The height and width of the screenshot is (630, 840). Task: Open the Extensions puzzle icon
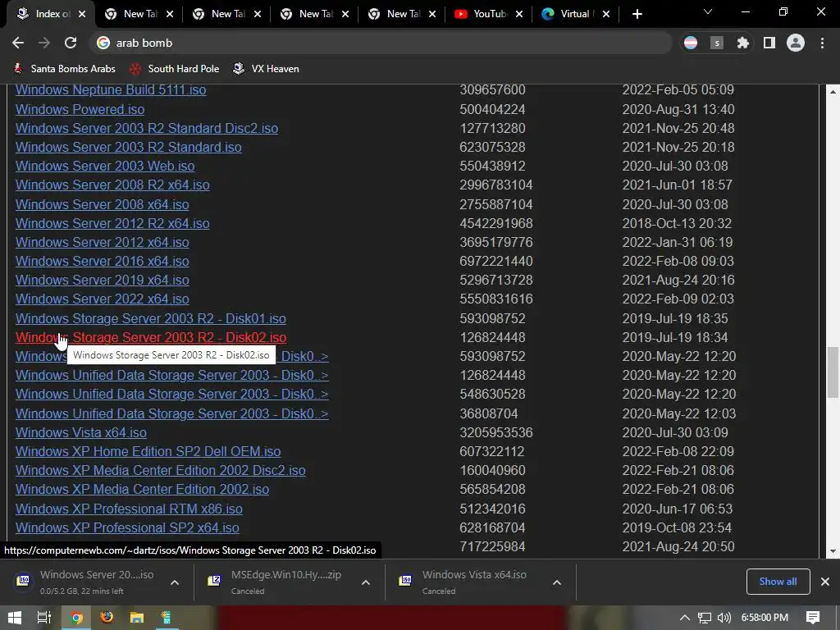point(742,43)
